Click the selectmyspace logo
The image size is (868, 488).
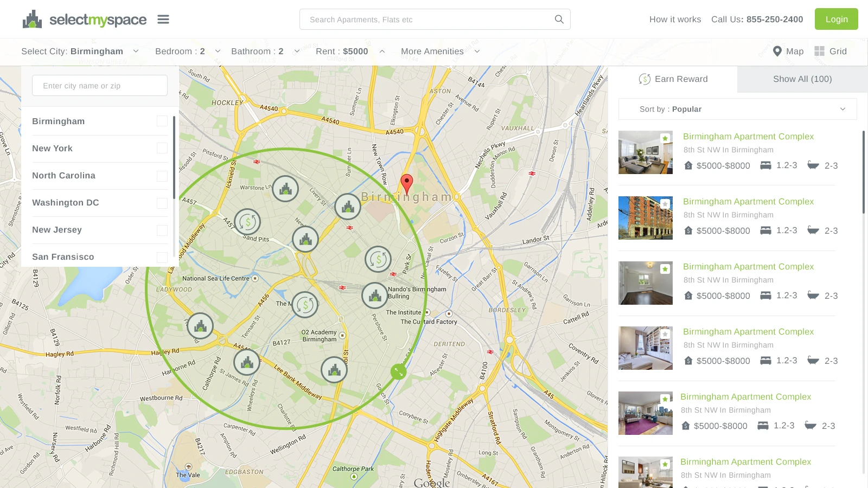[85, 20]
